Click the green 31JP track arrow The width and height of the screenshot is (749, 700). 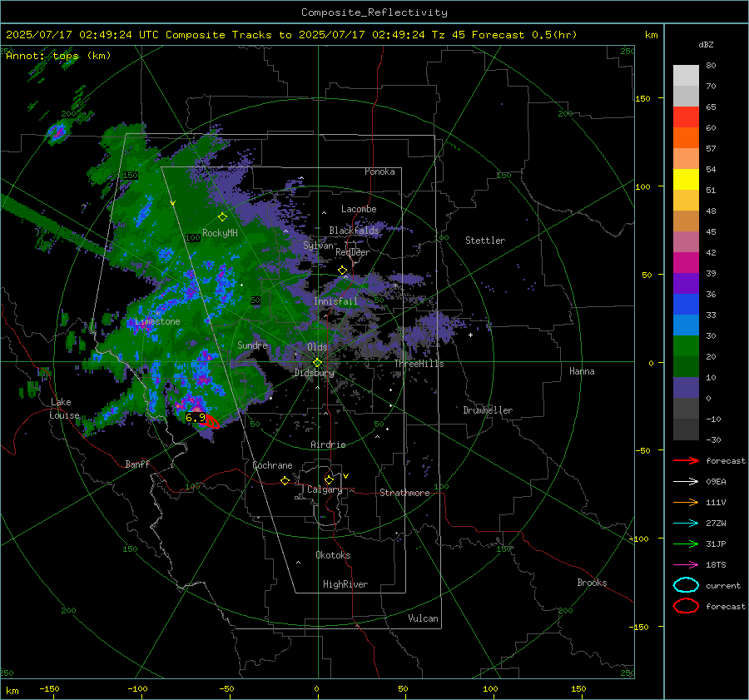click(x=686, y=544)
